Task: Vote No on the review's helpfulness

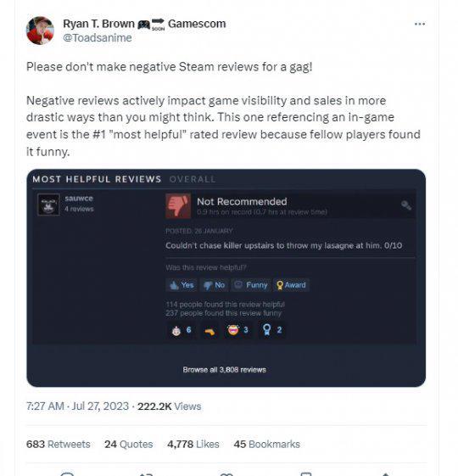Action: pos(215,285)
